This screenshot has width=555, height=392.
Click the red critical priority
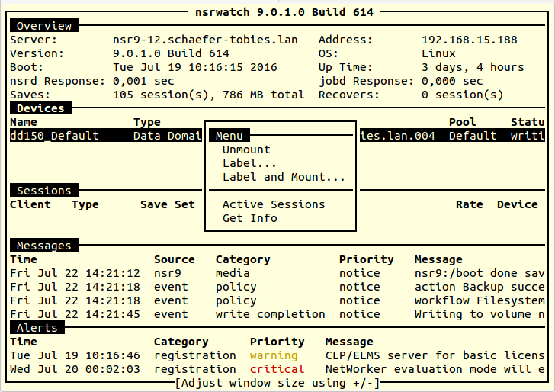(x=277, y=369)
